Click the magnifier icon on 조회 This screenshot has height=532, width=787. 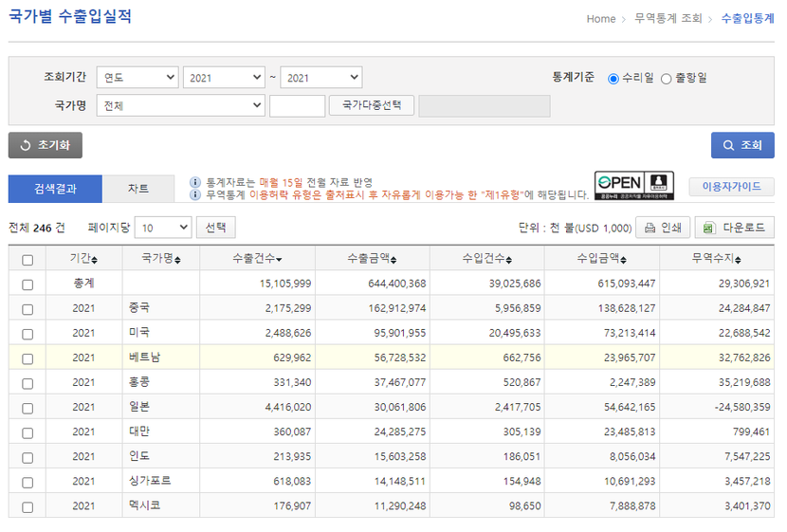click(728, 145)
